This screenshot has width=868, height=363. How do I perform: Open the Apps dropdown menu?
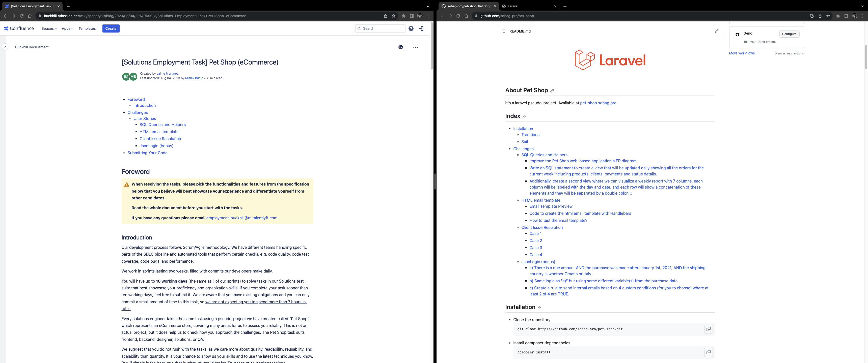click(x=67, y=29)
